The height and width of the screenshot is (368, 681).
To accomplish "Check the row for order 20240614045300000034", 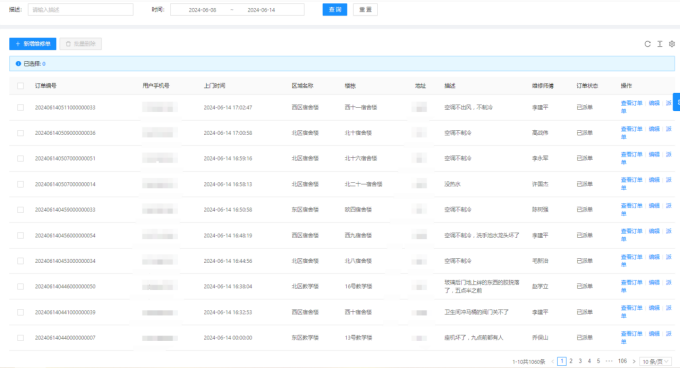I will [20, 261].
